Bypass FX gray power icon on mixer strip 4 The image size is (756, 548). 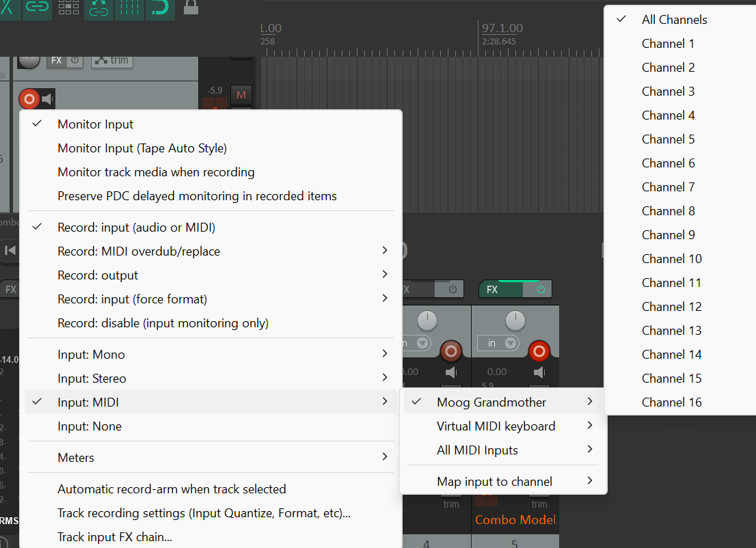pos(453,289)
